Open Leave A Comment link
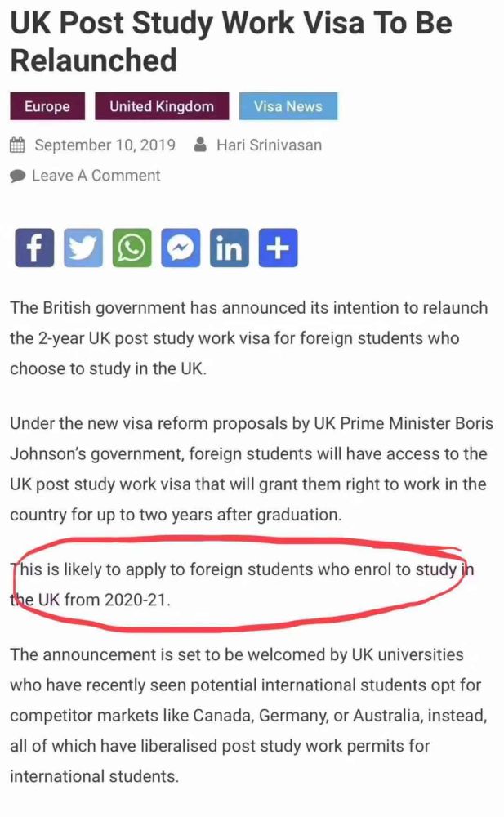This screenshot has width=504, height=817. 96,176
